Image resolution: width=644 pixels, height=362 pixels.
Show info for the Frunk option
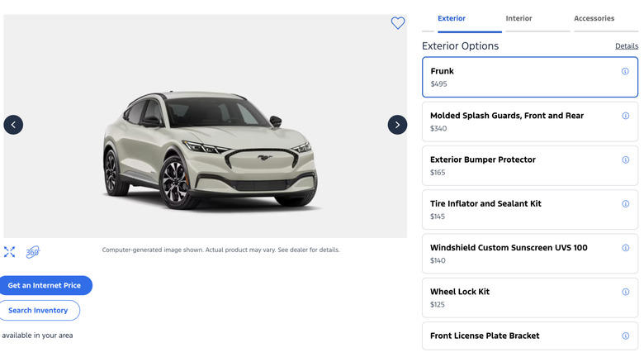tap(625, 71)
